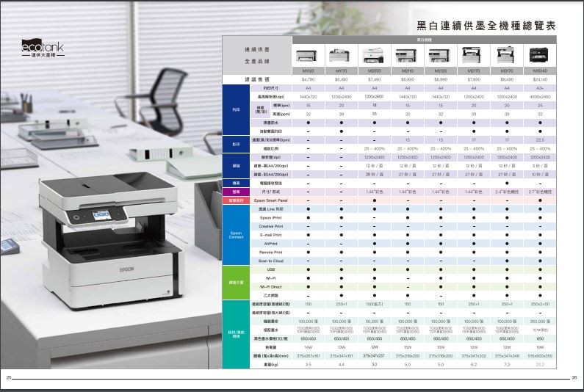Click the Remote Print row label
584x392 pixels.
[x=270, y=252]
